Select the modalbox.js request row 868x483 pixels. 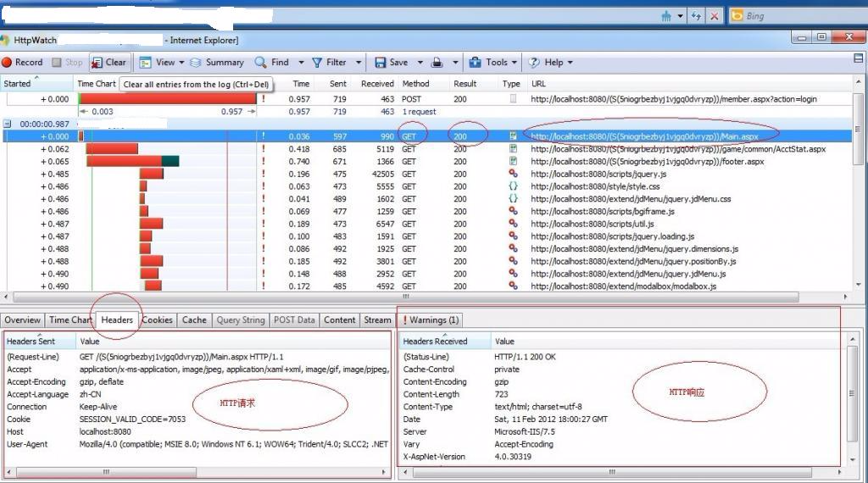[x=426, y=286]
